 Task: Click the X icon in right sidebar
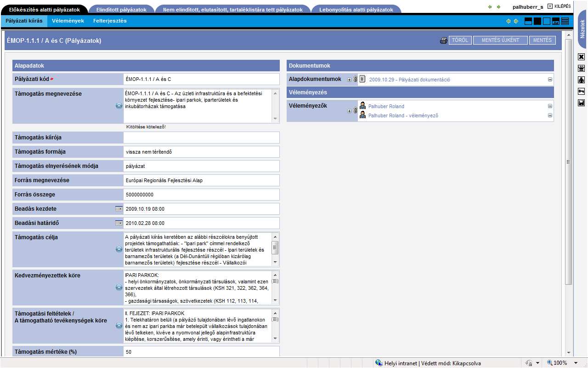coord(581,57)
